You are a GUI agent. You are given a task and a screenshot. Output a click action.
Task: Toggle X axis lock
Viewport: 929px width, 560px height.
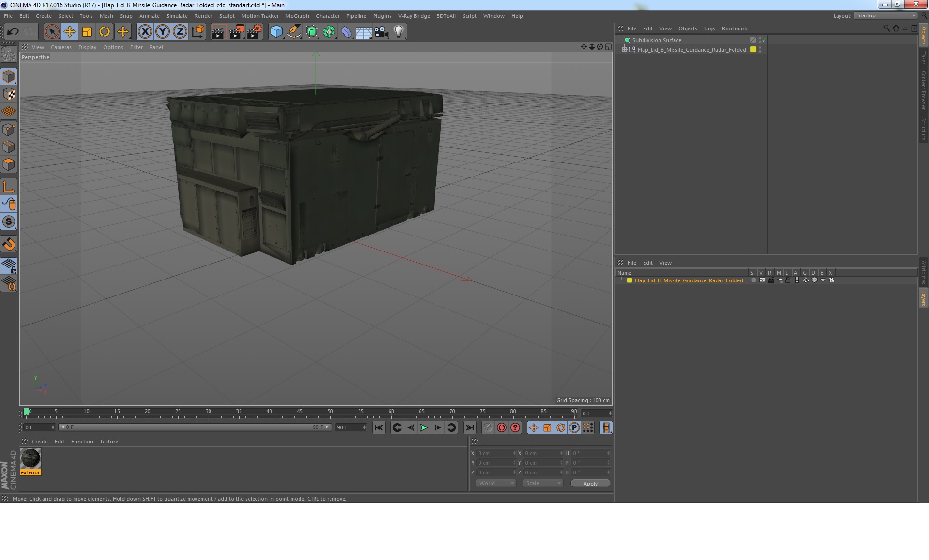pyautogui.click(x=145, y=32)
